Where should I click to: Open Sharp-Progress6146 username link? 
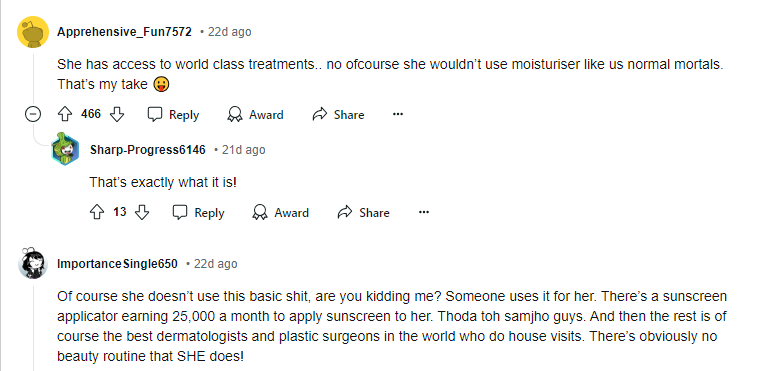pos(148,150)
